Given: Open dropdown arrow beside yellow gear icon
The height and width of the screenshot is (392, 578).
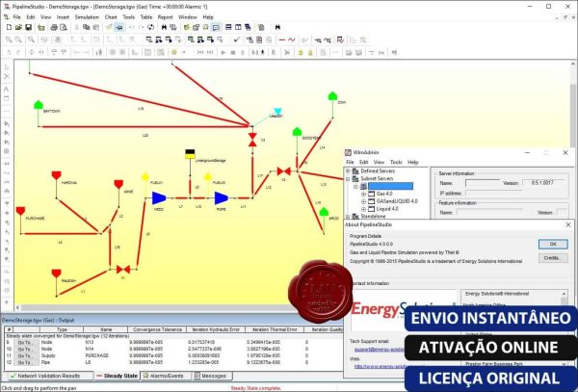Looking at the screenshot, I should point(183,53).
